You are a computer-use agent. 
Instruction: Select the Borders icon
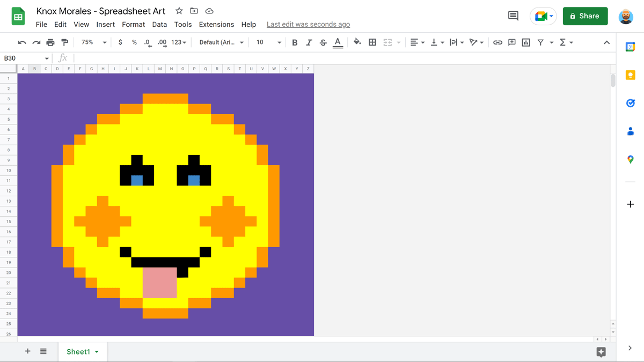pos(372,42)
